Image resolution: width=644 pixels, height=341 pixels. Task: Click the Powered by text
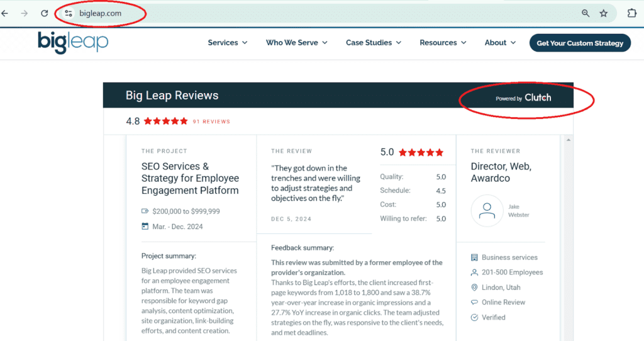(508, 99)
